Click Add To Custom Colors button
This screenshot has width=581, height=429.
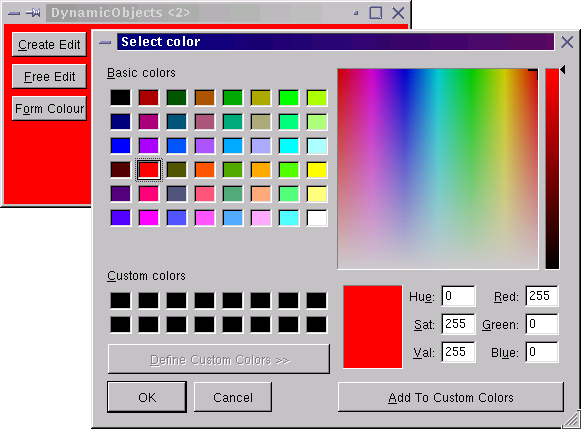pos(451,397)
